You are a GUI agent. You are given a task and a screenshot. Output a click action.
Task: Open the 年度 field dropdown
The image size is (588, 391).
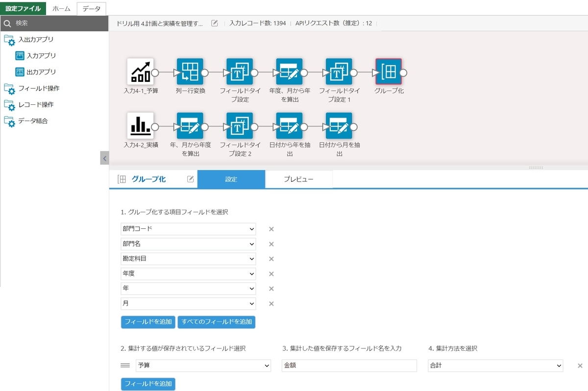[x=189, y=274]
